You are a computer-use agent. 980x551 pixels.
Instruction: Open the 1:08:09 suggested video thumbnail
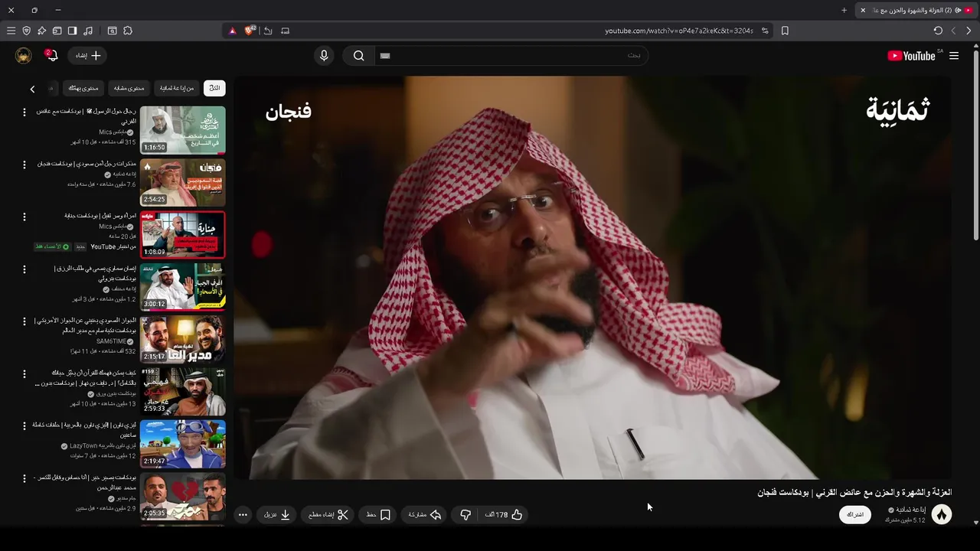pyautogui.click(x=183, y=235)
